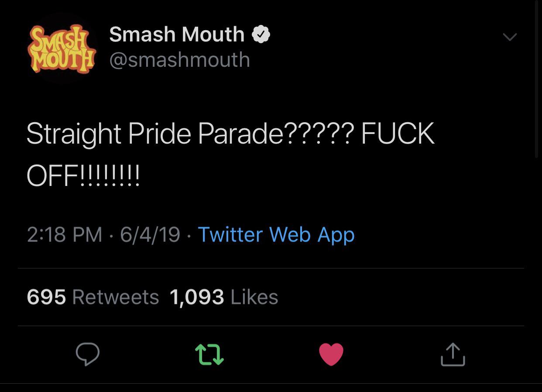Click the vertical scrollbar on the right edge
542x392 pixels.
tap(537, 79)
